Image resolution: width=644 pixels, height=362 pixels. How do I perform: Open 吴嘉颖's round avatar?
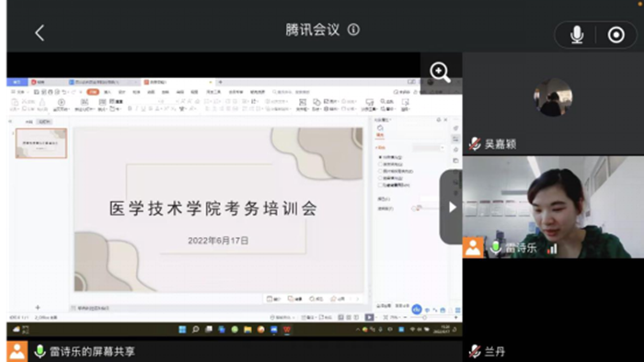(553, 97)
